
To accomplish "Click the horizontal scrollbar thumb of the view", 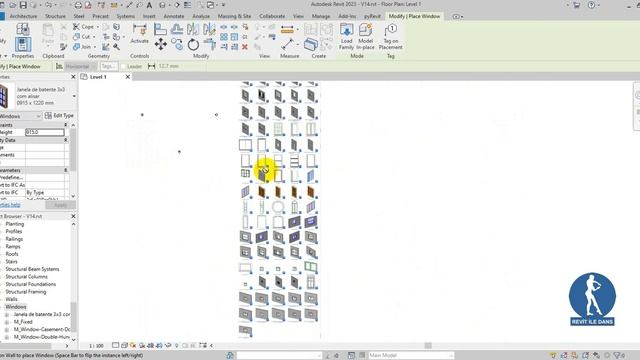I will (428, 346).
